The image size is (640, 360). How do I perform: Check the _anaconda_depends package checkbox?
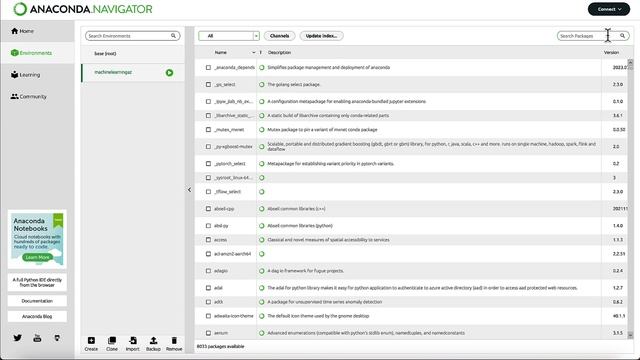(x=208, y=68)
